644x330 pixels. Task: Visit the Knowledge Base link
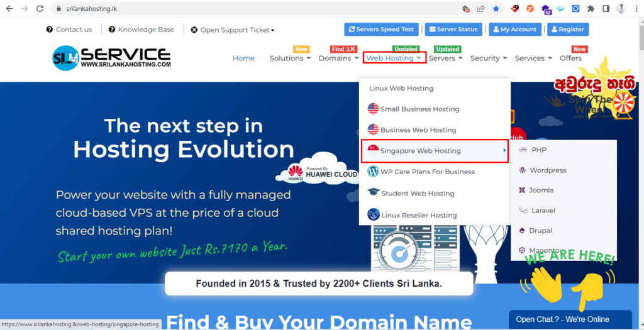tap(142, 30)
